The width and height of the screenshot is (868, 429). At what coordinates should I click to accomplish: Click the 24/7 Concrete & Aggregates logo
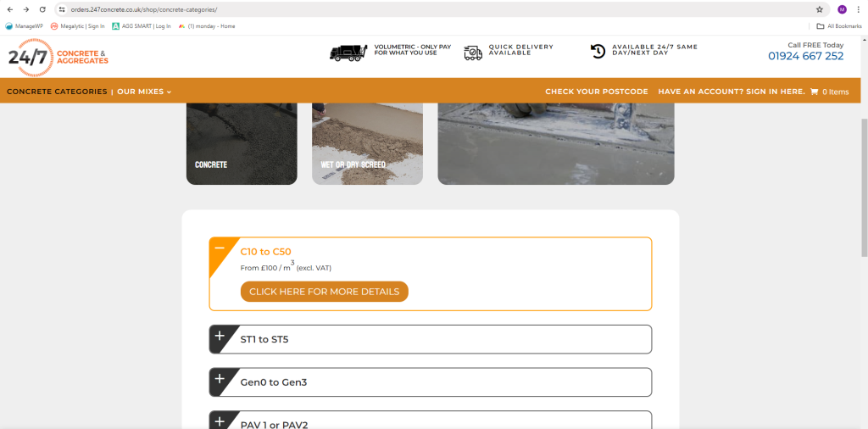[58, 57]
